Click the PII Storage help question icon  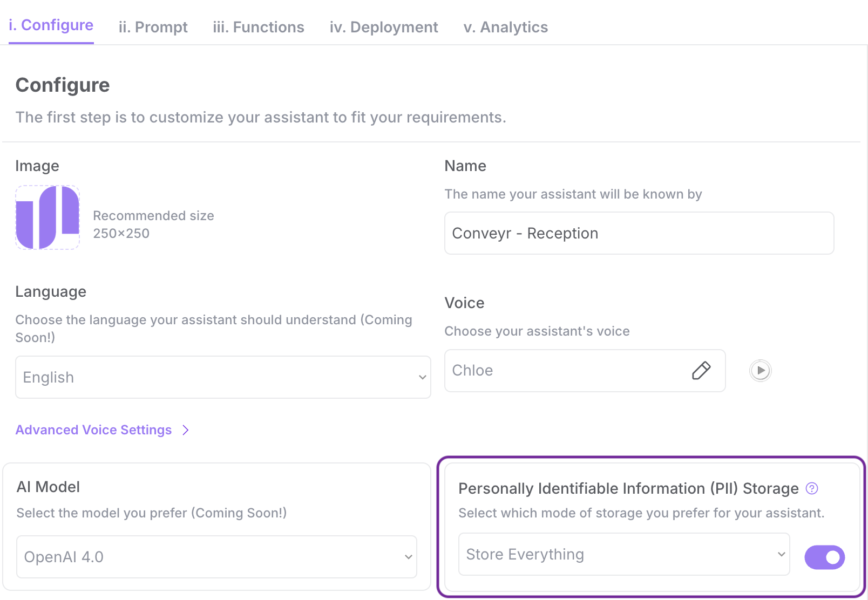[811, 488]
